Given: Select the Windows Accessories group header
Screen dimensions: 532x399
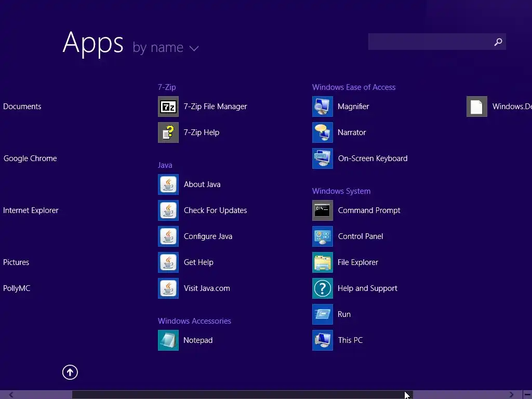Looking at the screenshot, I should click(194, 321).
